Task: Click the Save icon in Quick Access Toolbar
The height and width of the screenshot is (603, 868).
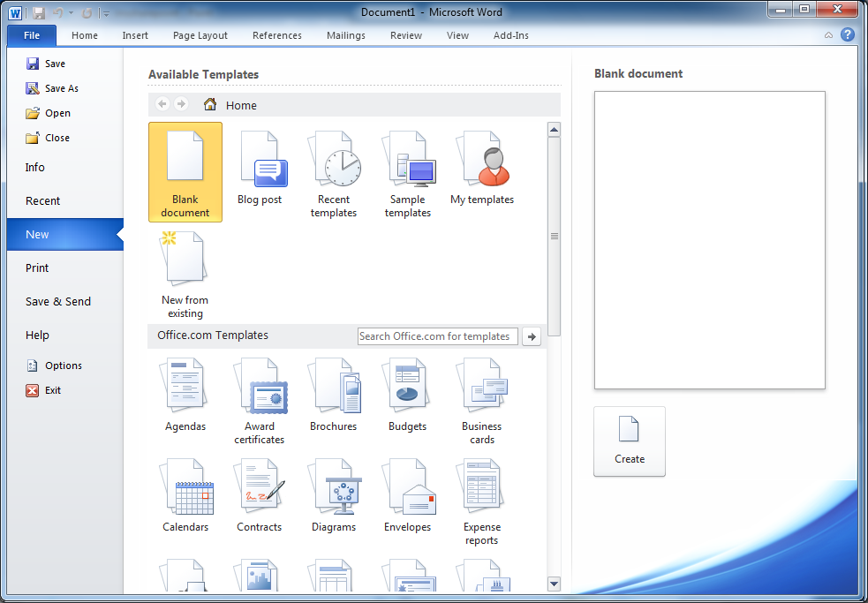Action: click(39, 12)
